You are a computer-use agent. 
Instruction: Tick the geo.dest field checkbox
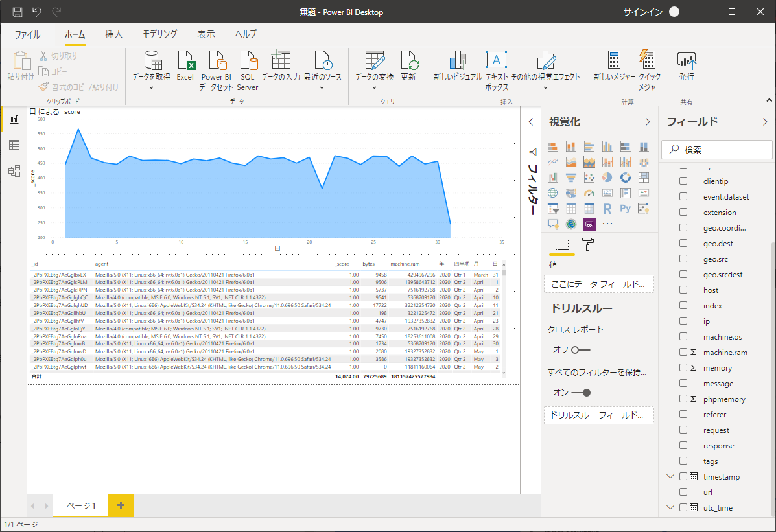(x=683, y=243)
